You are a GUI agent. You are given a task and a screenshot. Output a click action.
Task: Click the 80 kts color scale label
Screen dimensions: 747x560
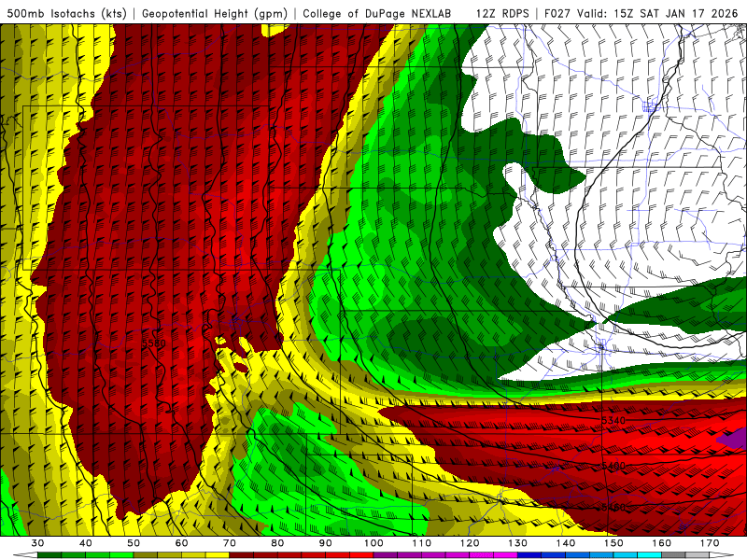(x=277, y=543)
